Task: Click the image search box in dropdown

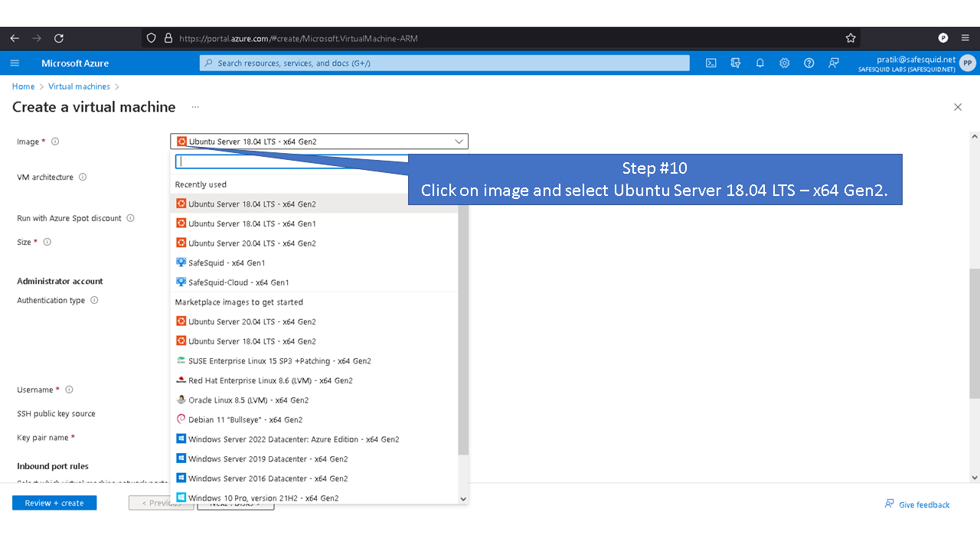Action: point(292,161)
